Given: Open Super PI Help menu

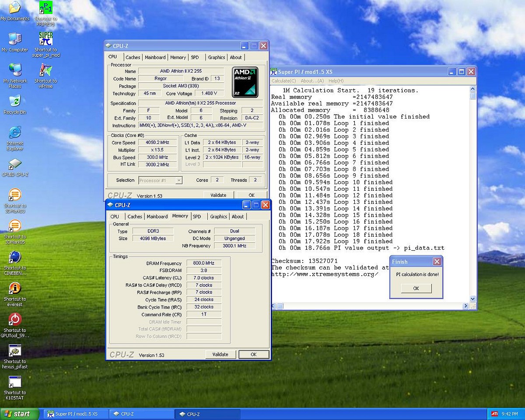Looking at the screenshot, I should click(336, 81).
